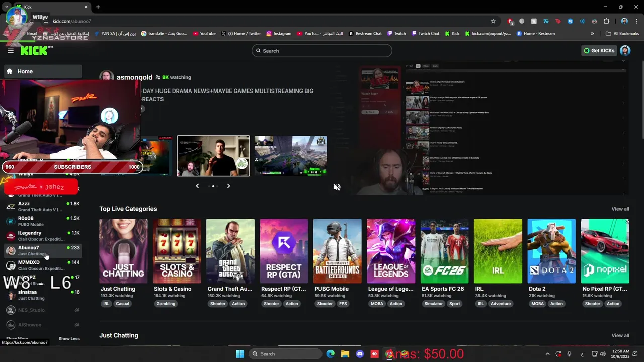Open offline NES_Studio channel
Screen dimensions: 644x362
42,310
